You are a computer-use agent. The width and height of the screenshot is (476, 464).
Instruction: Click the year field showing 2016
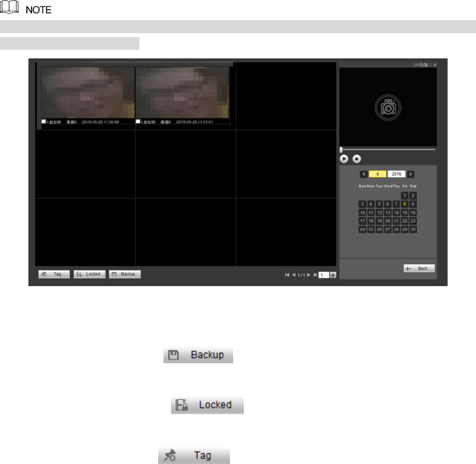[x=397, y=174]
